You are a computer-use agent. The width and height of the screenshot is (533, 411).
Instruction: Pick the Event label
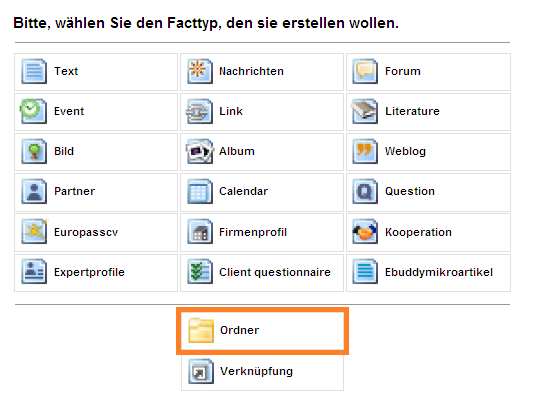69,111
